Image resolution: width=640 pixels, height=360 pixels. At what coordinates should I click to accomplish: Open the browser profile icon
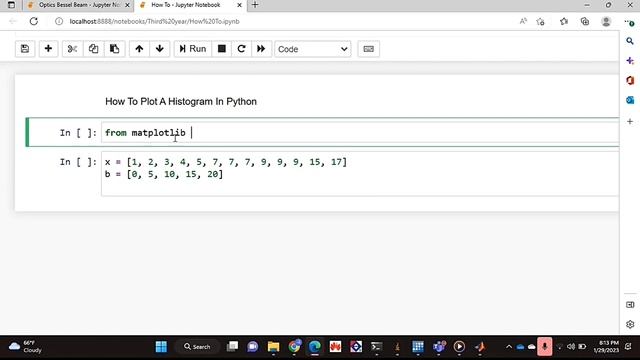(606, 21)
